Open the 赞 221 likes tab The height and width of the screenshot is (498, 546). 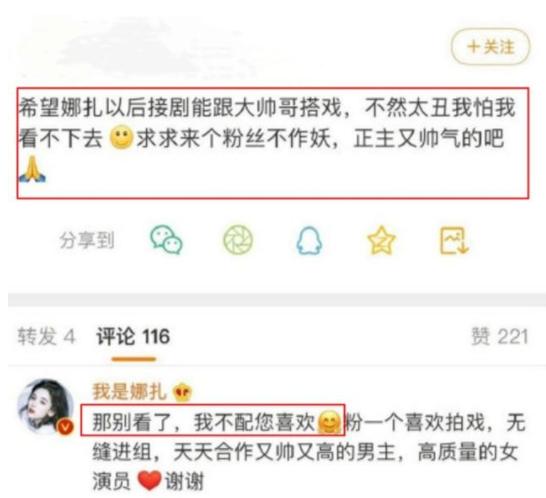(500, 337)
